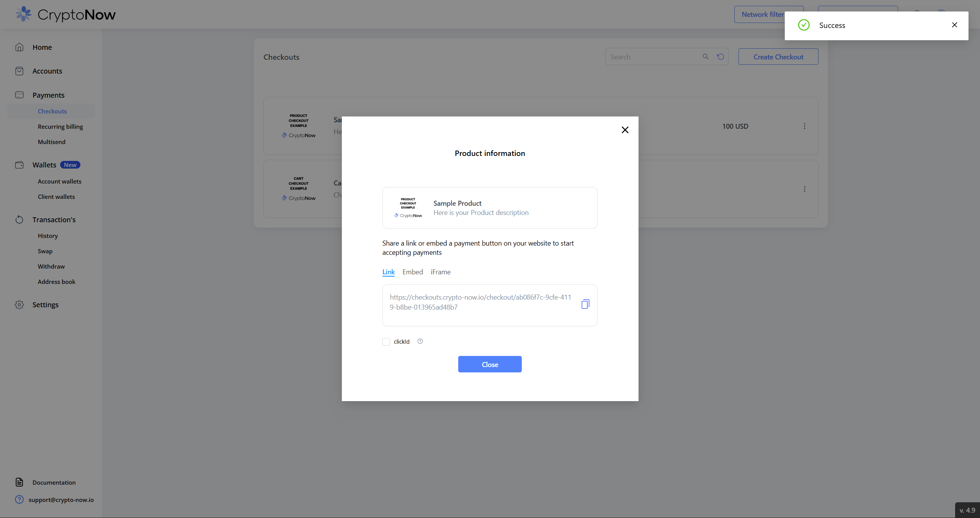
Task: Open the Swap page
Action: coord(45,251)
